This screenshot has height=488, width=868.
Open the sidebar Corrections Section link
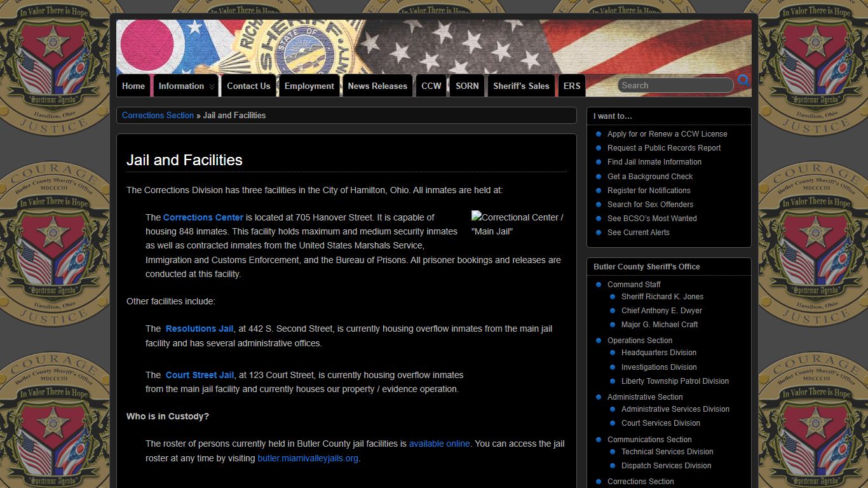[641, 482]
